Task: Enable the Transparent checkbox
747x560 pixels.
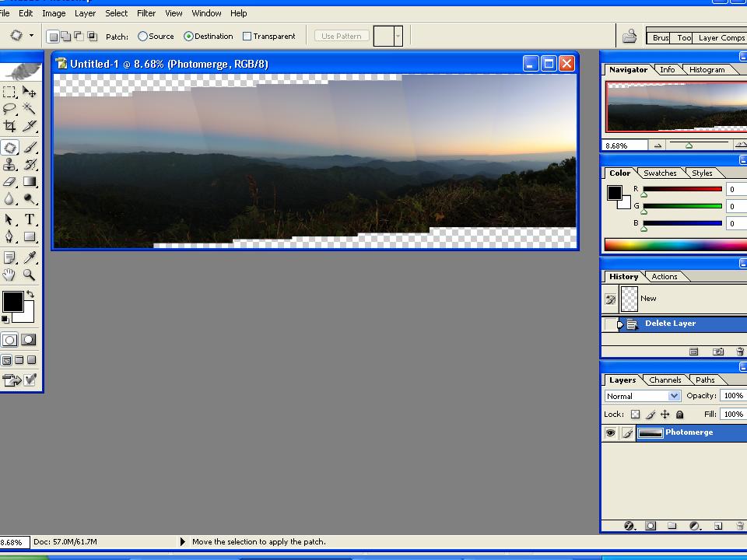Action: click(247, 36)
